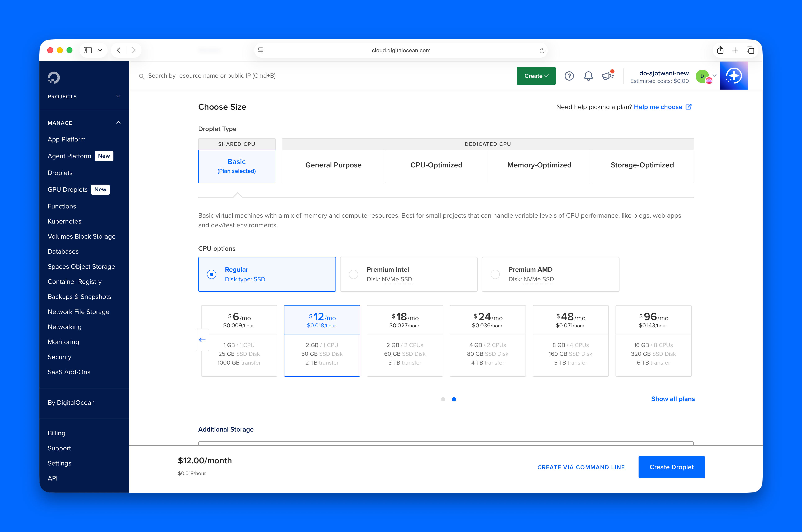This screenshot has width=802, height=532.
Task: Expand the Create menu
Action: click(536, 76)
